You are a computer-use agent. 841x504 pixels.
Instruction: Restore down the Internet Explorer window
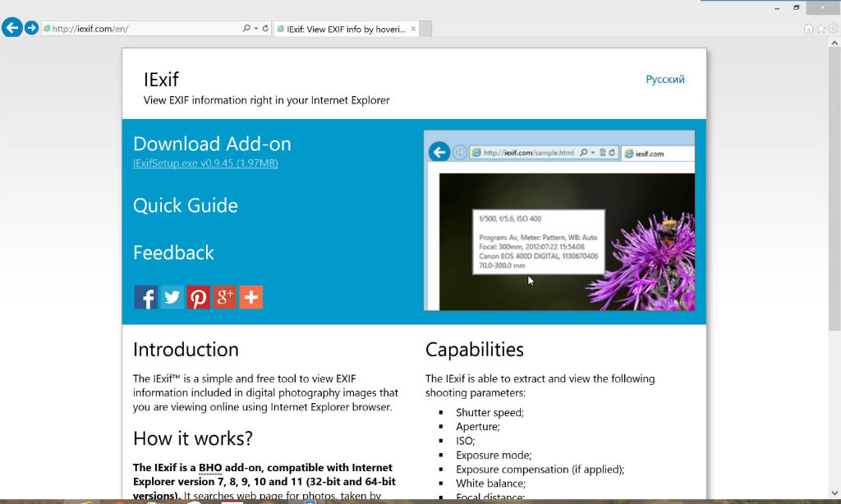(797, 8)
